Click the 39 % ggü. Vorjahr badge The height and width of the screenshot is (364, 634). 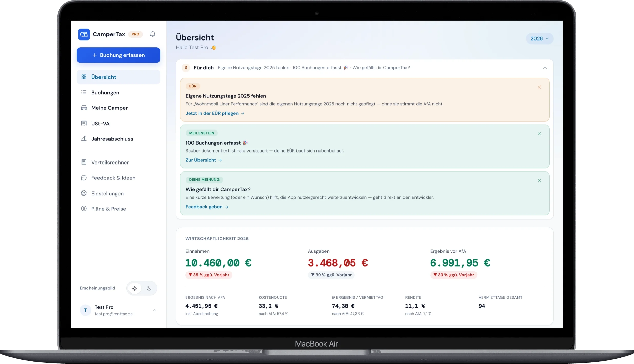(x=331, y=275)
